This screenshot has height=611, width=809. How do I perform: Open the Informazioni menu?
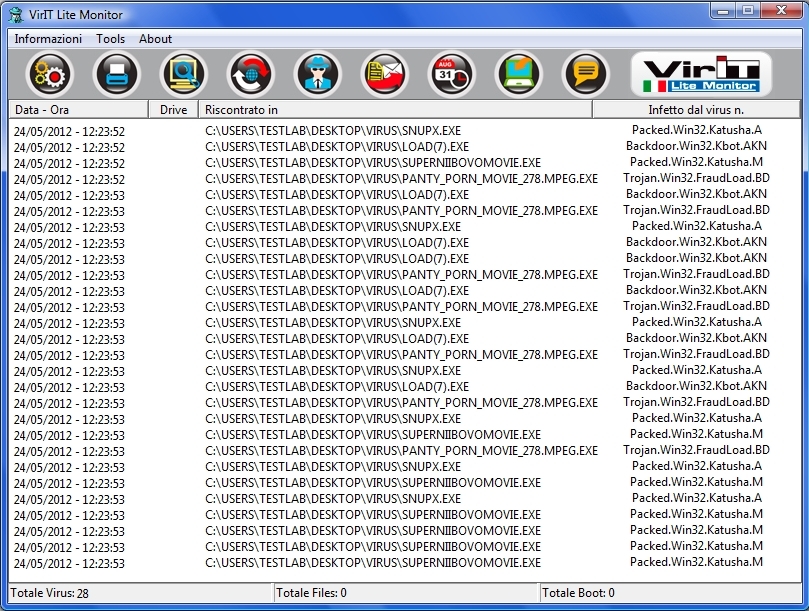tap(48, 39)
